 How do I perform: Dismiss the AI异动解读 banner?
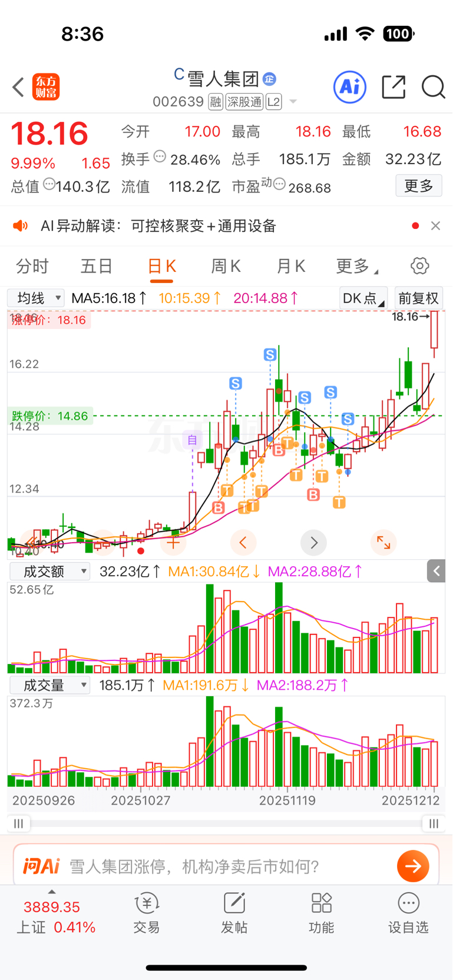[435, 226]
